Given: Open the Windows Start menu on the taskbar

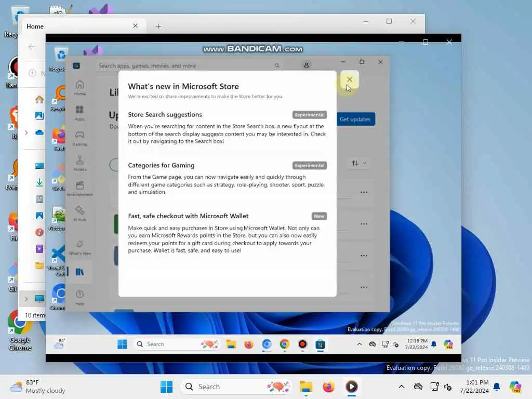Looking at the screenshot, I should tap(166, 387).
